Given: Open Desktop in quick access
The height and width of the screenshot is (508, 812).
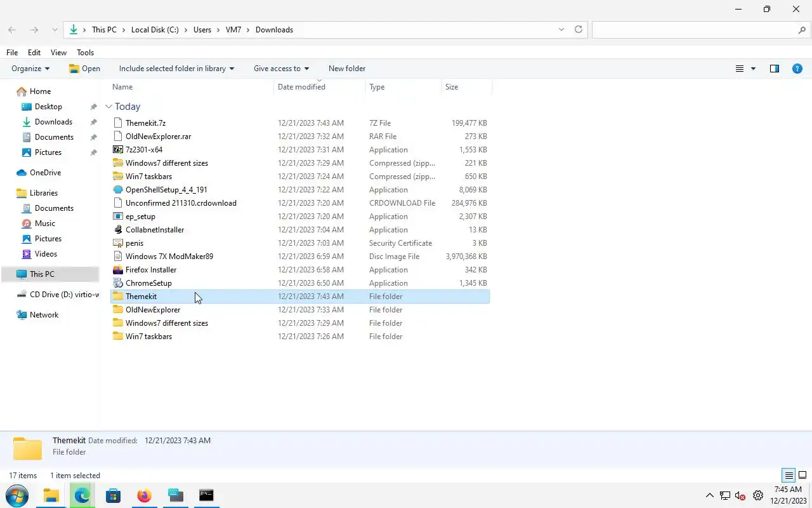Looking at the screenshot, I should pos(48,107).
